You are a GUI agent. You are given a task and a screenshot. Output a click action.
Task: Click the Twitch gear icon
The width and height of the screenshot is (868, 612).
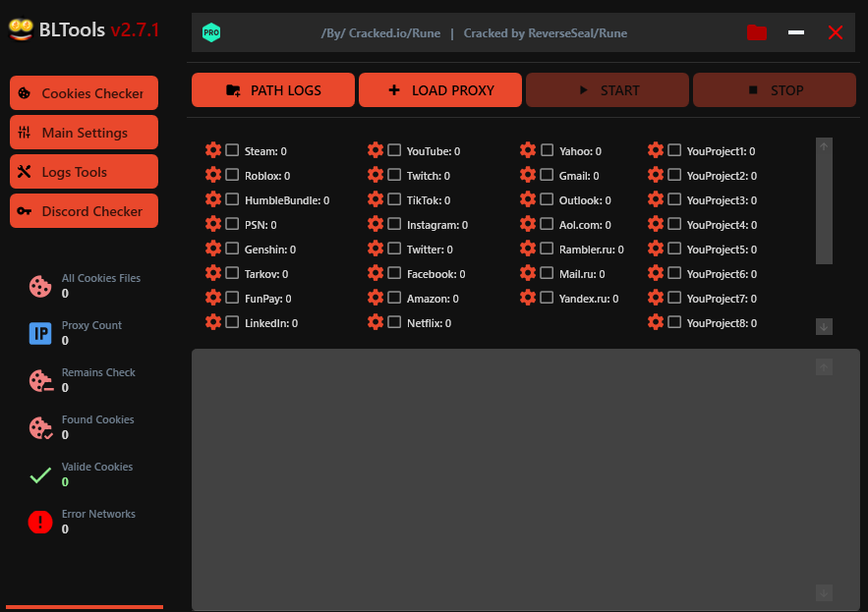(x=376, y=175)
